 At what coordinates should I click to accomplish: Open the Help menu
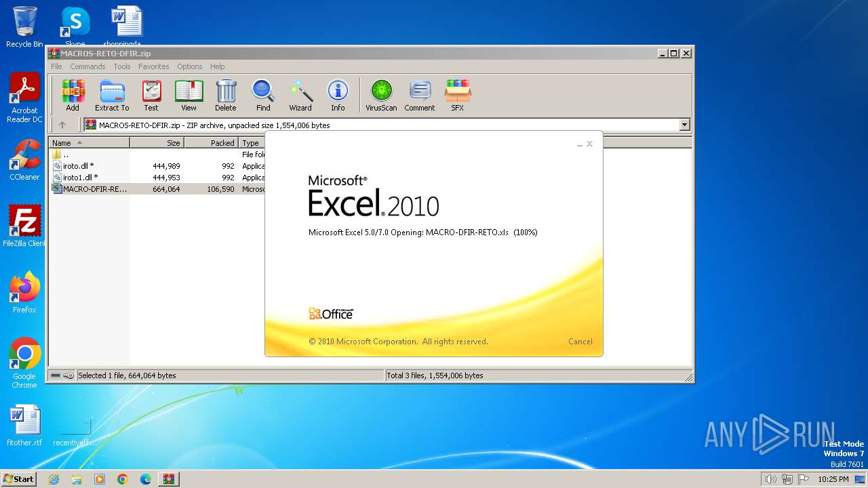(x=217, y=66)
